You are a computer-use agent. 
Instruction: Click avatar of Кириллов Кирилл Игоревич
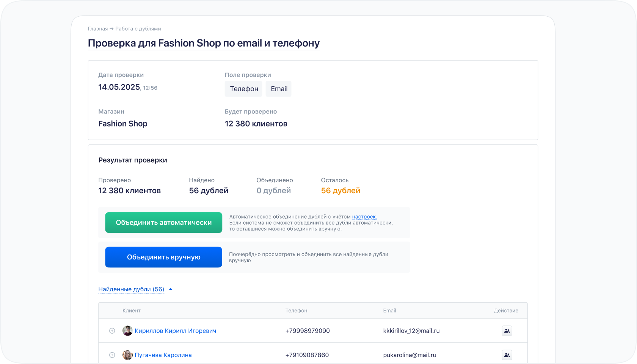[x=127, y=331]
